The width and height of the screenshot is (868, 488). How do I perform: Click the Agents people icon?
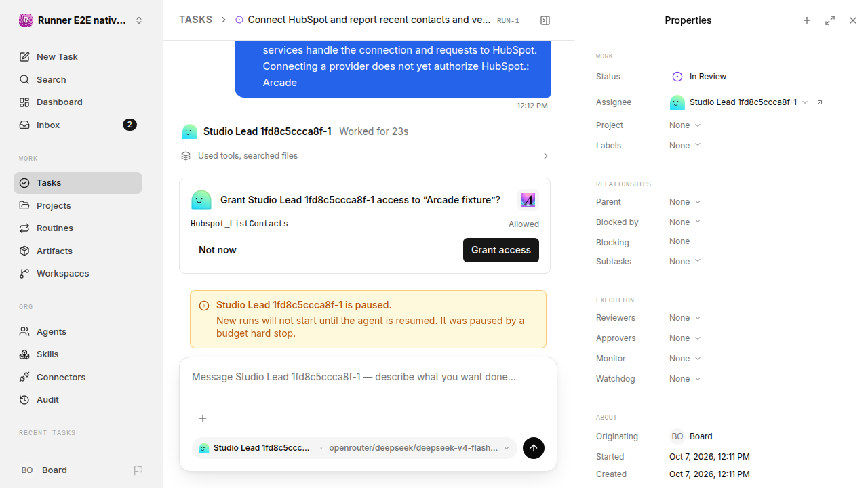tap(24, 332)
